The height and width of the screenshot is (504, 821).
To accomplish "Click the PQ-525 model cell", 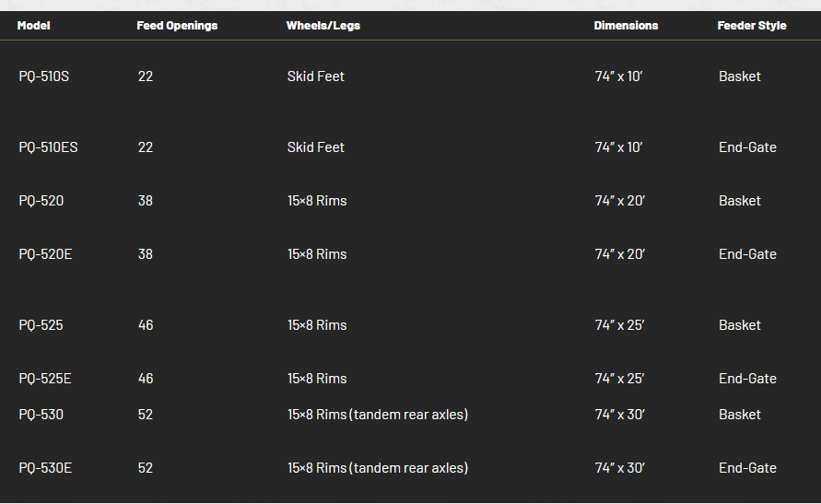I will coord(41,325).
